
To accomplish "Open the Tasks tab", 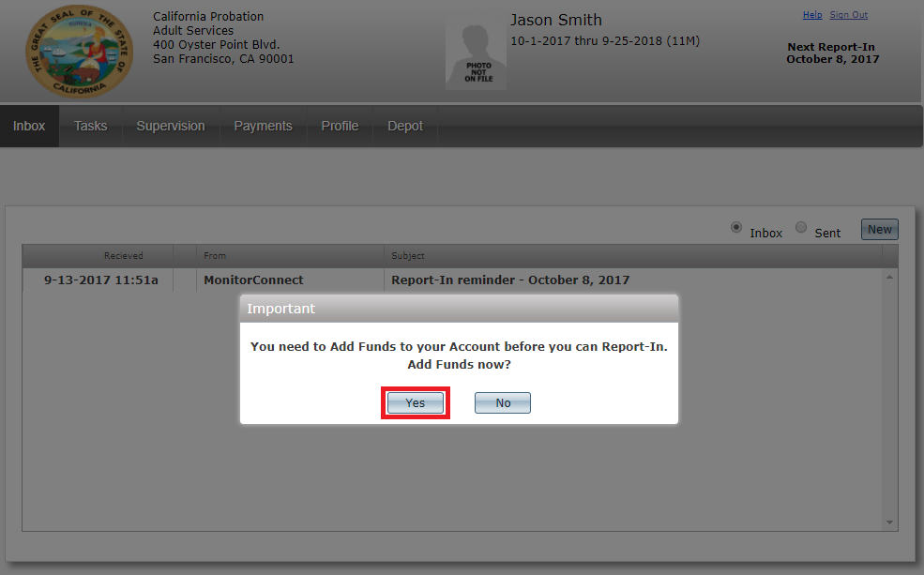I will (90, 126).
